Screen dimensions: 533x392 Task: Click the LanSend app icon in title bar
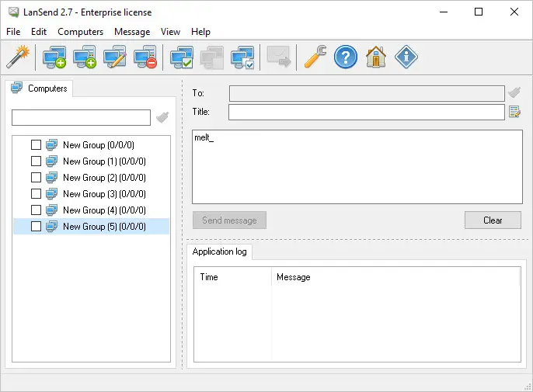(14, 12)
